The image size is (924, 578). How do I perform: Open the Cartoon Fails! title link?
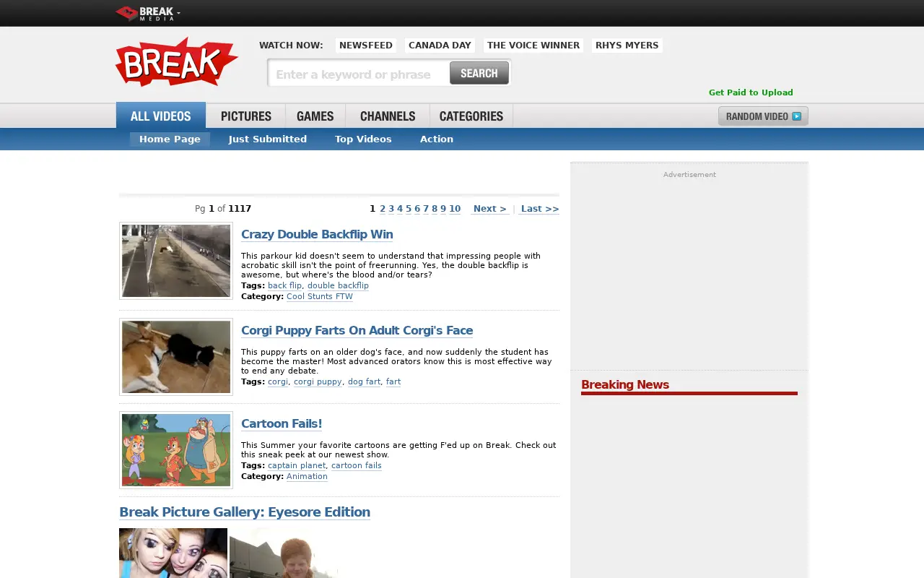click(282, 423)
